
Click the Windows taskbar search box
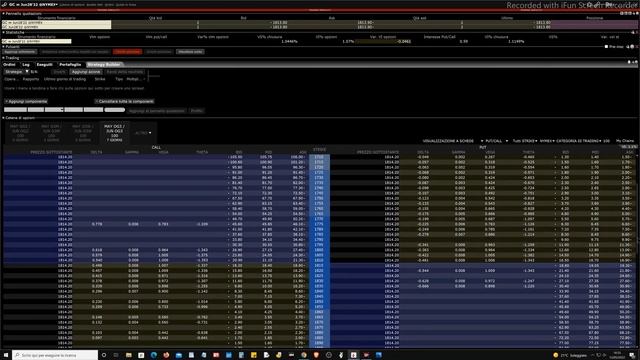click(x=55, y=355)
